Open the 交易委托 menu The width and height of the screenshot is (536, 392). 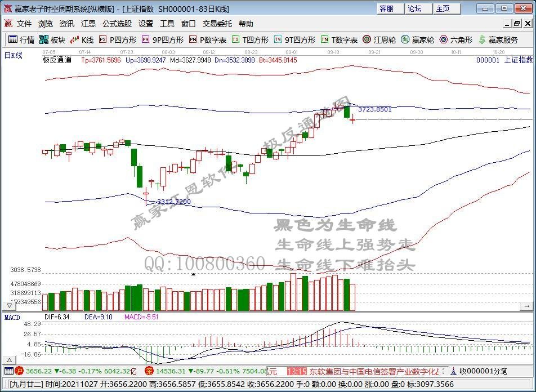tap(217, 24)
